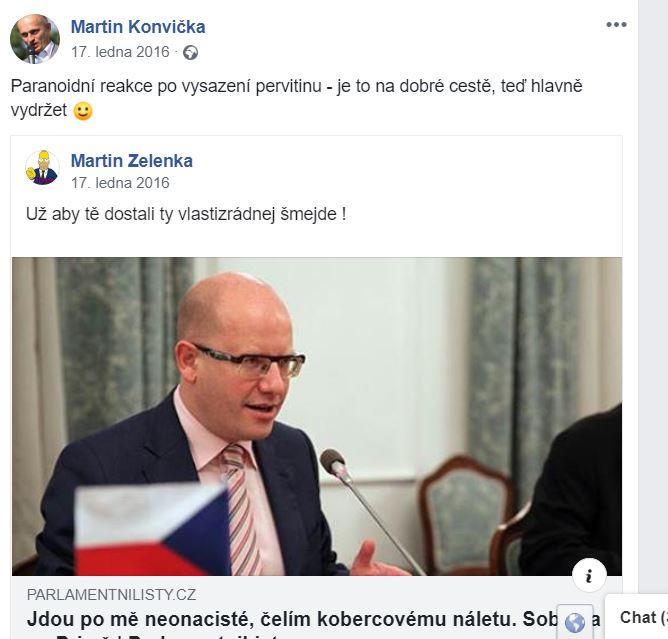The height and width of the screenshot is (639, 668).
Task: Go to Martin Zelenka's profile name link
Action: (x=132, y=161)
